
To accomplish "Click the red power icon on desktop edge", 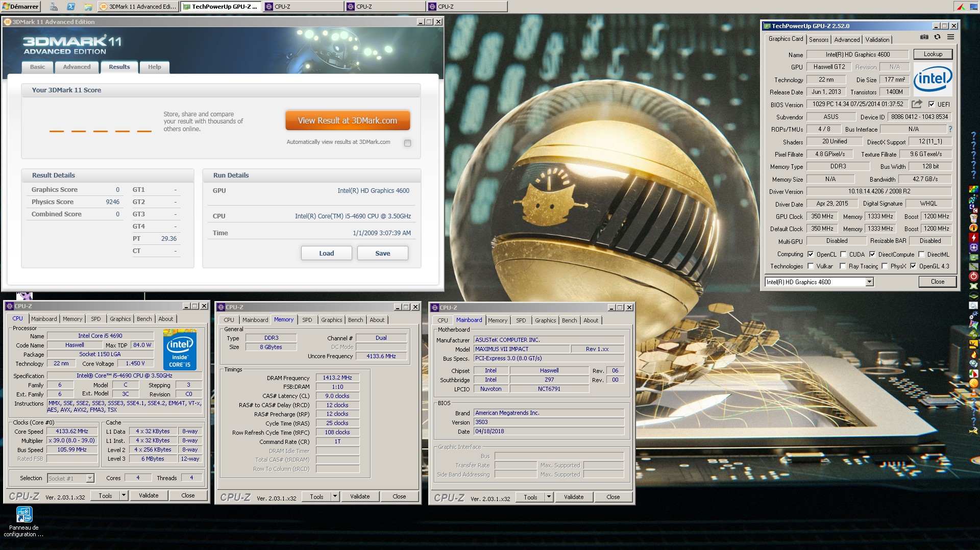I will [974, 276].
